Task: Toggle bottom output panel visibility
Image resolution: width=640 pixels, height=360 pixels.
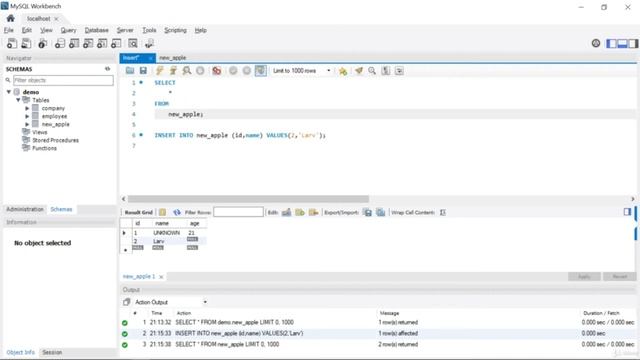Action: (622, 43)
